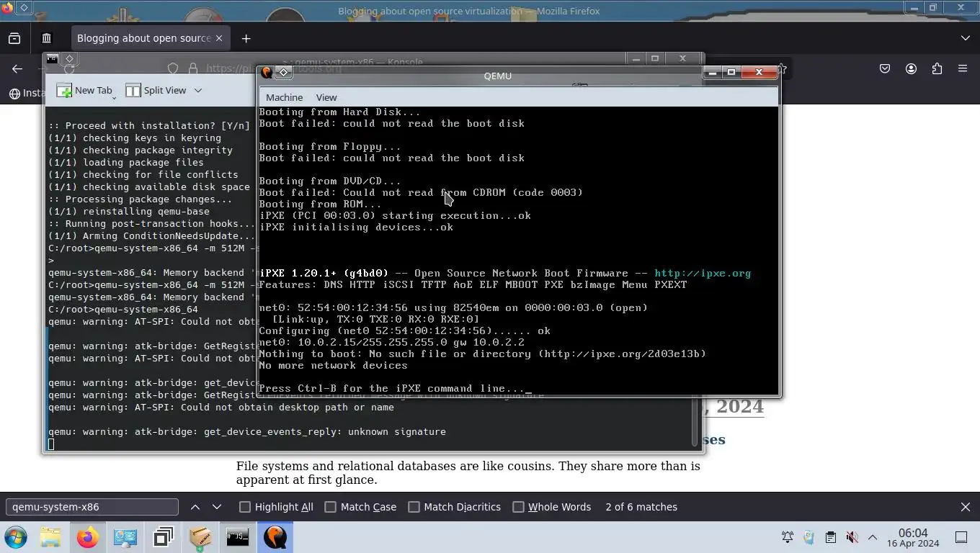Click the Save to Pocket icon in Firefox

coord(885,68)
